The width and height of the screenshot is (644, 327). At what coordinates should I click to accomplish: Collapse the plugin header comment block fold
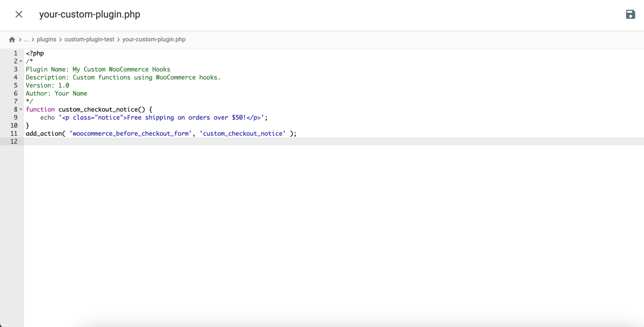(20, 61)
